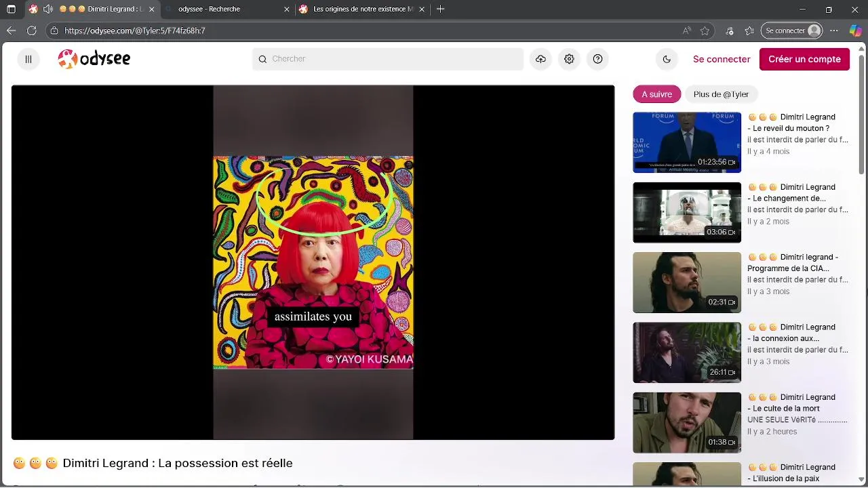The width and height of the screenshot is (868, 488).
Task: Focus the Chercher search field
Action: [388, 59]
